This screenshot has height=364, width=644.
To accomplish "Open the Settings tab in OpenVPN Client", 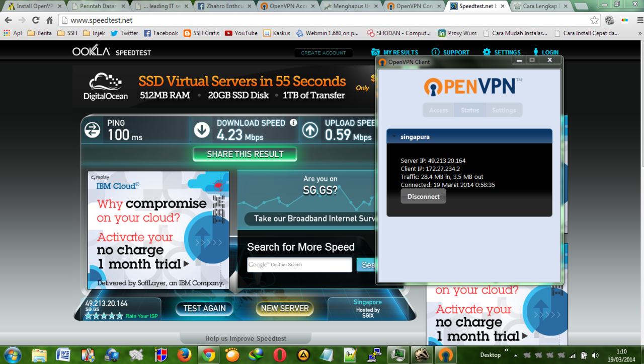I will (x=504, y=110).
